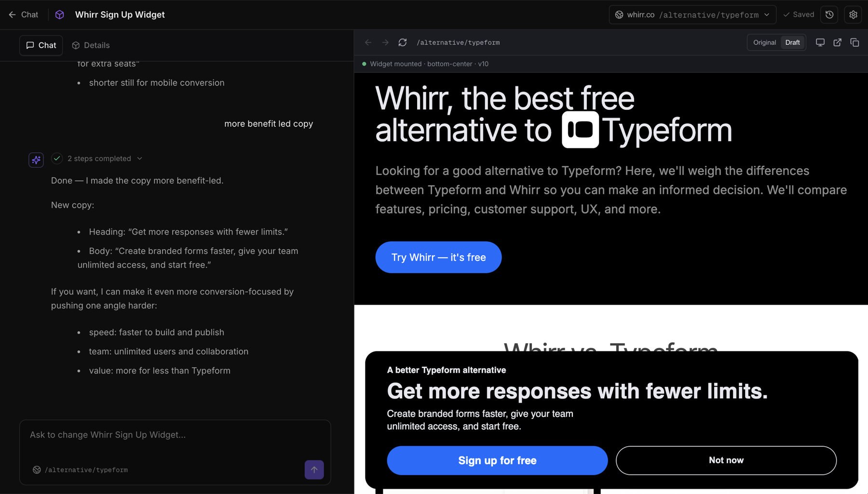Screen dimensions: 868x494
Task: Select Original preview mode
Action: [x=764, y=42]
